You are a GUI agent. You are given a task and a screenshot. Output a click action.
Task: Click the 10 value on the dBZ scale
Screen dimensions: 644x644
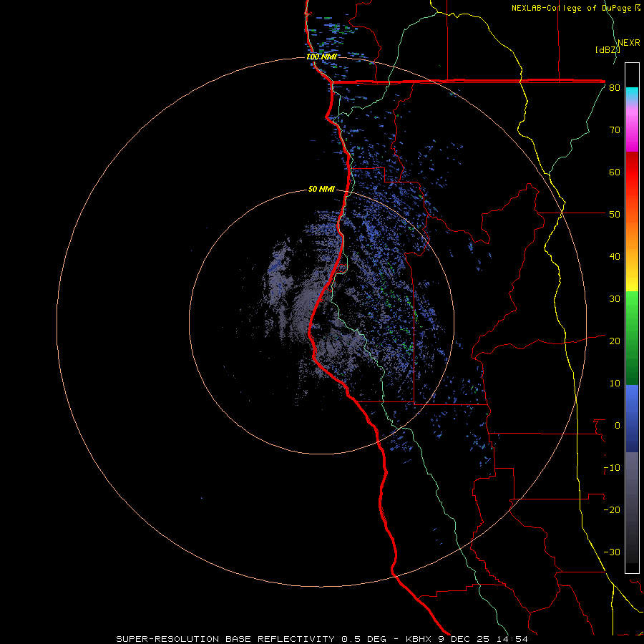coord(615,384)
